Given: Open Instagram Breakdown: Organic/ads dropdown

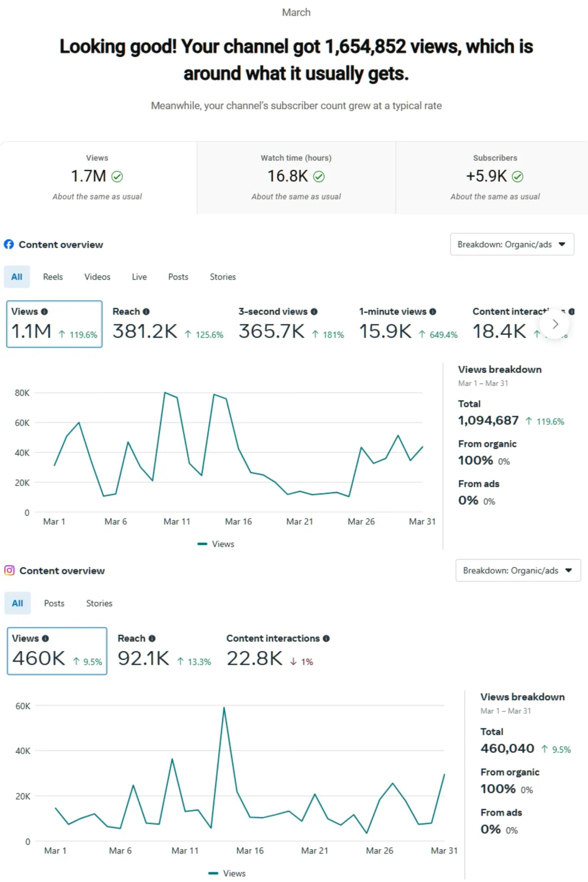Looking at the screenshot, I should 518,571.
